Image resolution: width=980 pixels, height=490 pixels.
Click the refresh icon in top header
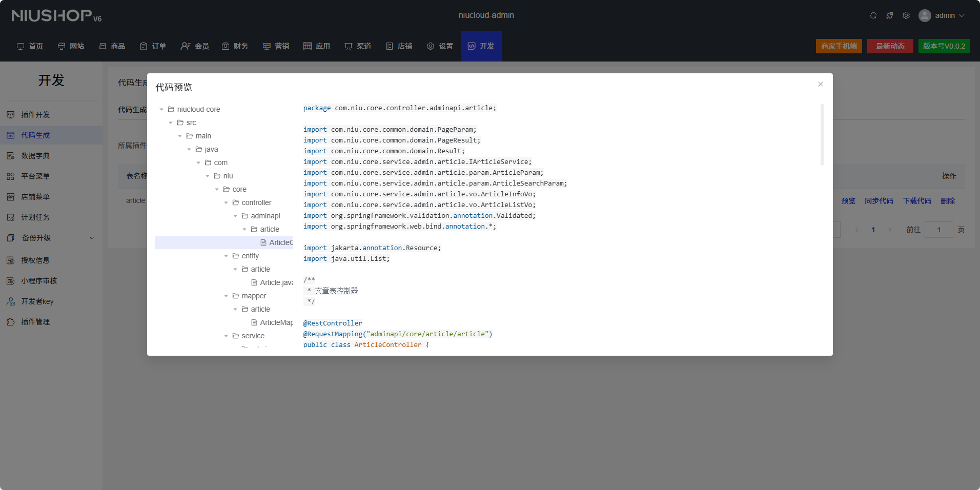coord(873,15)
